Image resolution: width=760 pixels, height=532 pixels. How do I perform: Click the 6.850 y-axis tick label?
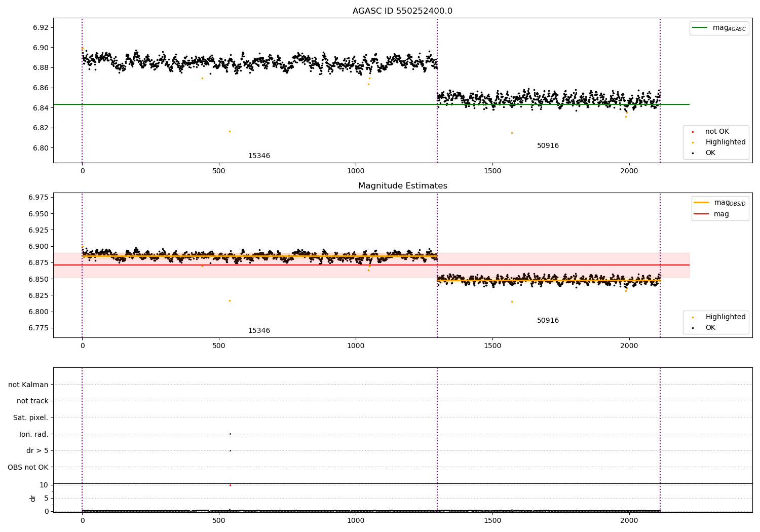pyautogui.click(x=39, y=279)
